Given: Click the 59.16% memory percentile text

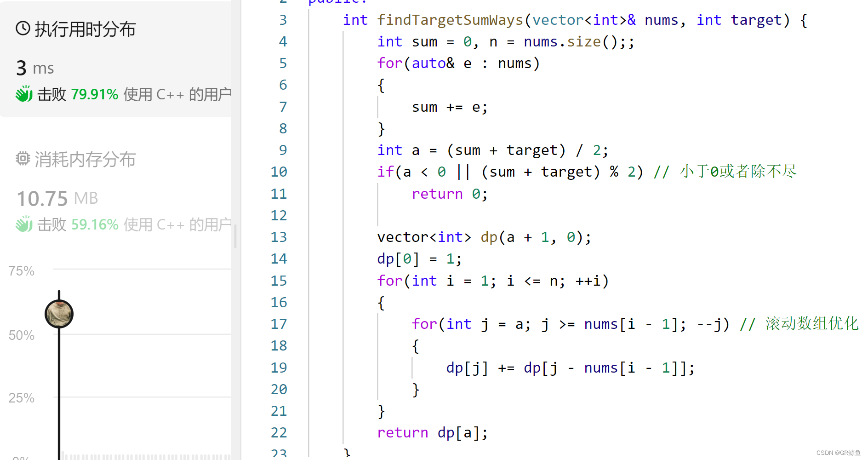Looking at the screenshot, I should (x=95, y=224).
